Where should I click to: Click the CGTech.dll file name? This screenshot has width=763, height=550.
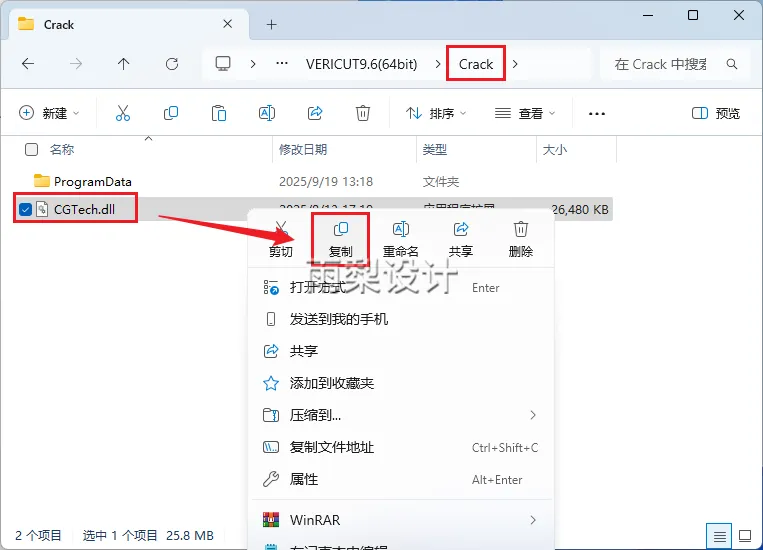tap(84, 209)
